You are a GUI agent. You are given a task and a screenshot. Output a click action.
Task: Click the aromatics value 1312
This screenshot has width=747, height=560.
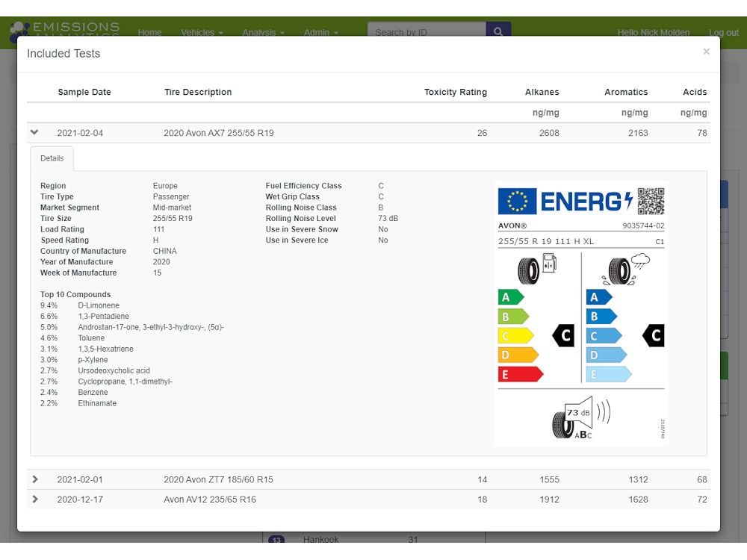(638, 479)
